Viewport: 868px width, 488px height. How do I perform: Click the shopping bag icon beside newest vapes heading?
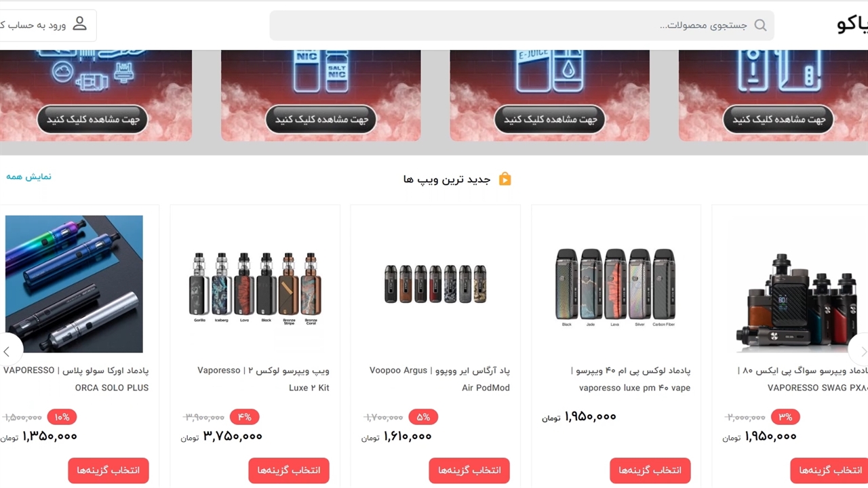[x=505, y=179]
